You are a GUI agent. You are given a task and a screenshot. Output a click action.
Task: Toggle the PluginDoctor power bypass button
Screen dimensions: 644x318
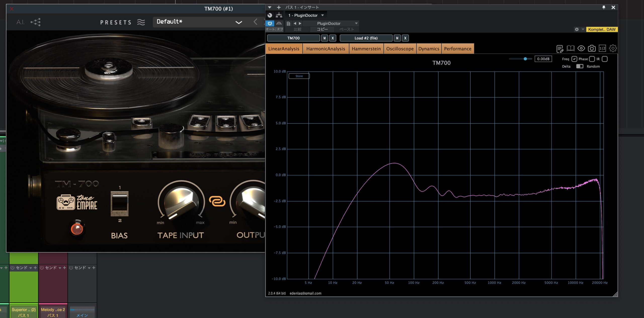(x=270, y=23)
